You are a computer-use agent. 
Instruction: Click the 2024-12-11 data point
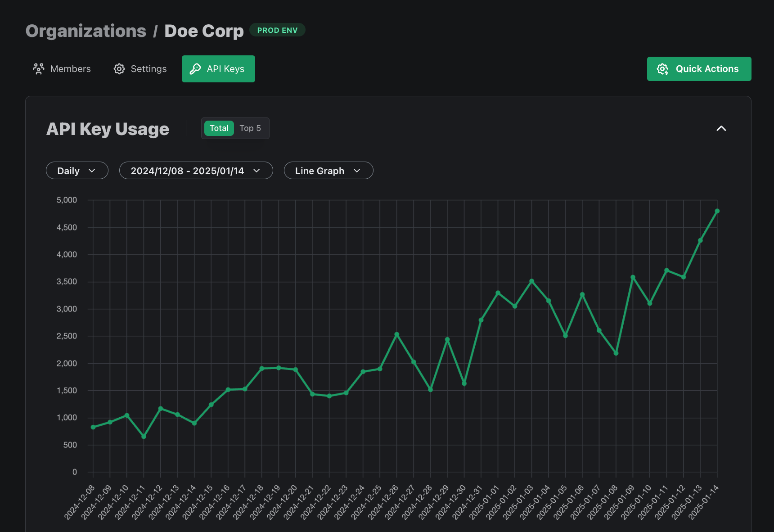[144, 437]
